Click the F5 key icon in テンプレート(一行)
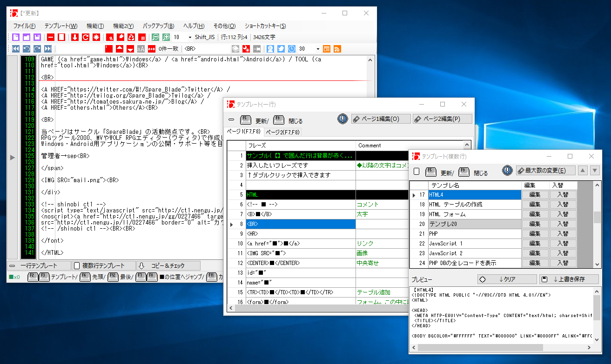The height and width of the screenshot is (364, 611). 246,119
